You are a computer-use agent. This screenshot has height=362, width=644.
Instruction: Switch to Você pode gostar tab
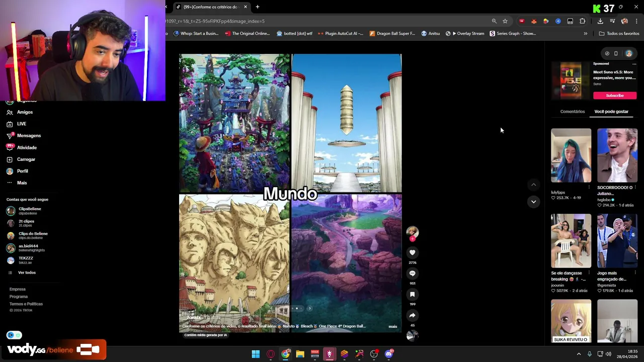[x=611, y=112]
